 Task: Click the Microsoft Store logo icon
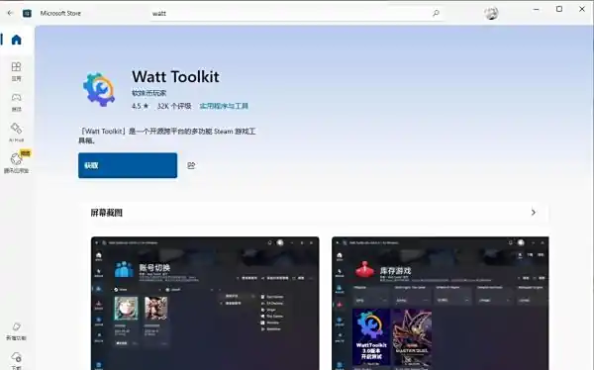(x=27, y=13)
